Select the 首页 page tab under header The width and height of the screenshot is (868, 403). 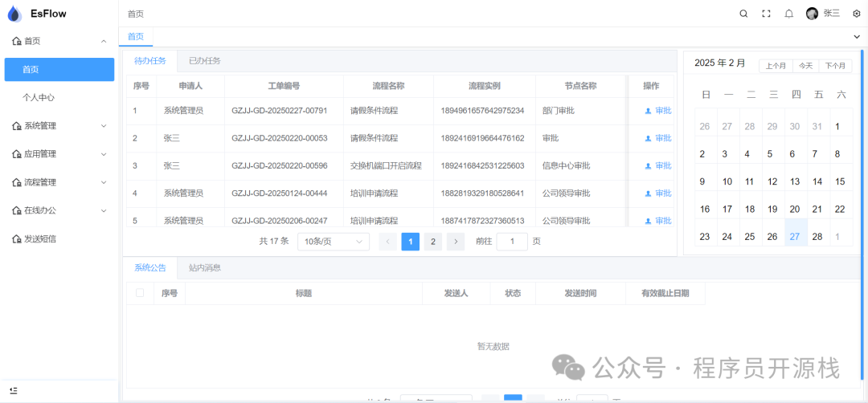tap(136, 36)
